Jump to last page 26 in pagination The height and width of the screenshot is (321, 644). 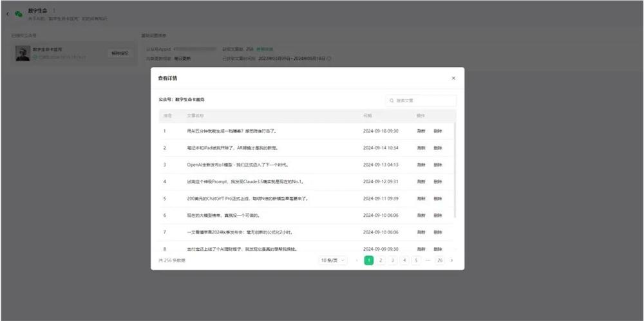440,261
